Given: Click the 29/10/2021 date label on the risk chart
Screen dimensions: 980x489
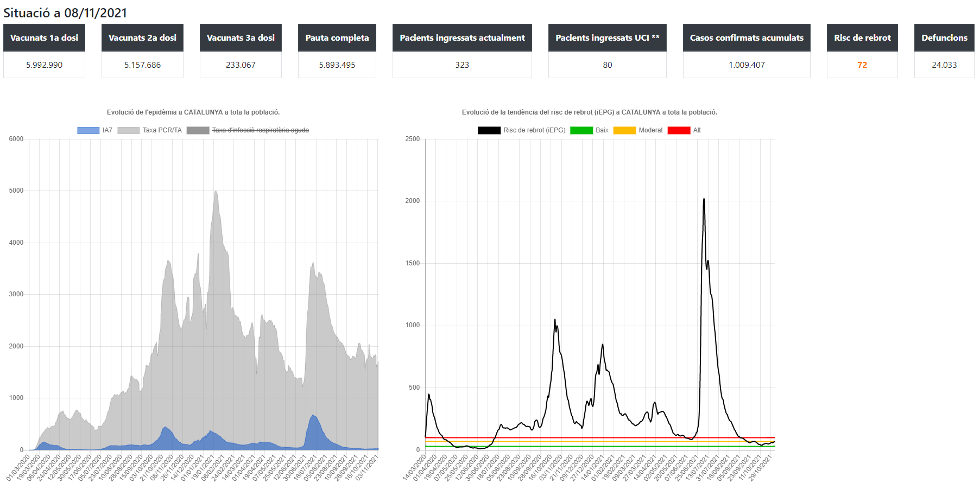Looking at the screenshot, I should [760, 468].
